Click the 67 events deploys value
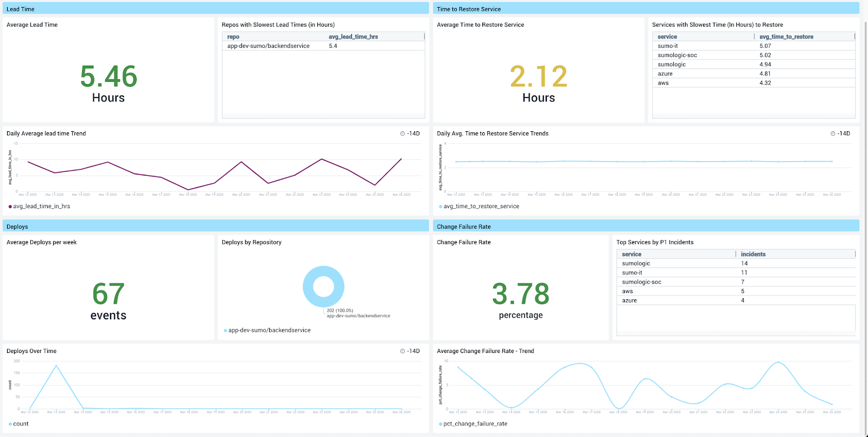The height and width of the screenshot is (437, 868). point(108,294)
